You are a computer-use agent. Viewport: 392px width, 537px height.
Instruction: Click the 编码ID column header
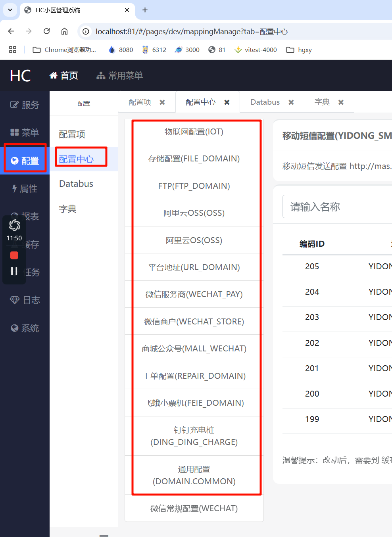(312, 244)
